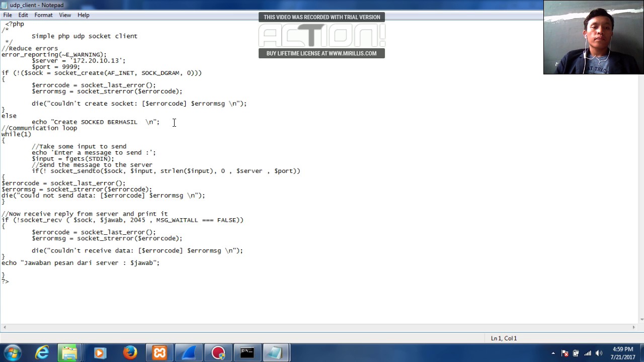Switch to the XAMPP control panel
This screenshot has height=362, width=644.
tap(159, 353)
